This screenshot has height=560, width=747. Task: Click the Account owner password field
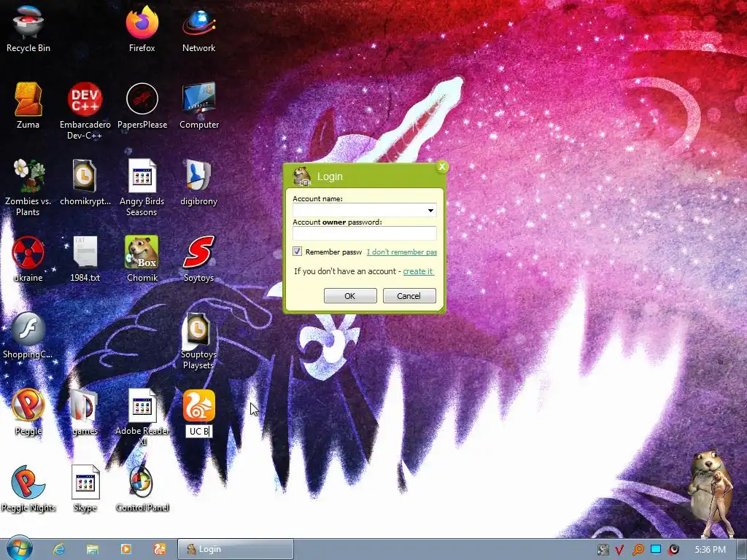point(365,233)
